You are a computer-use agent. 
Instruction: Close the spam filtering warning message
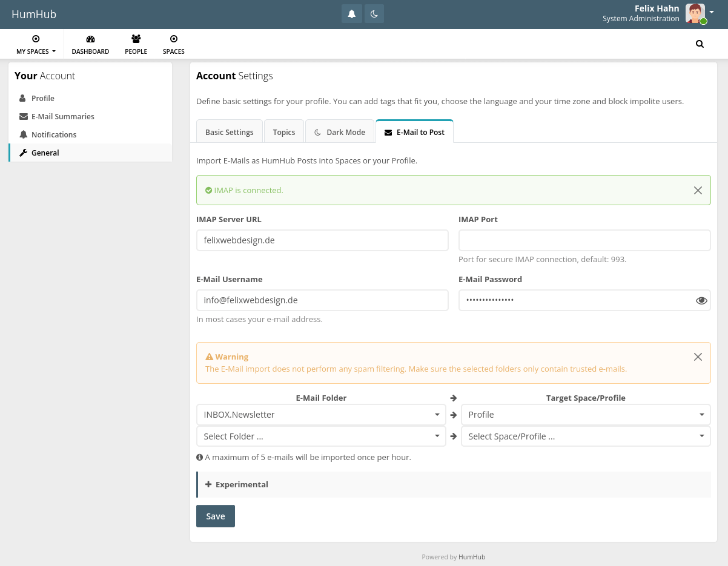pyautogui.click(x=698, y=357)
